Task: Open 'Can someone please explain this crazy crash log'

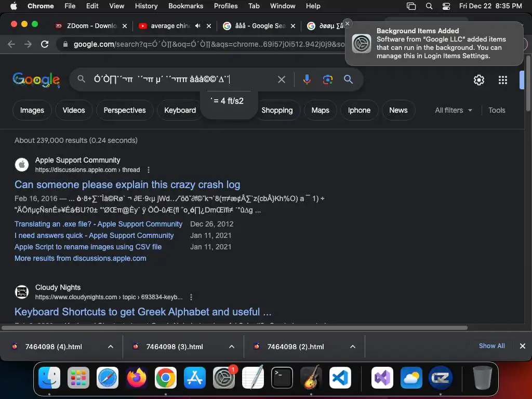Action: [127, 184]
